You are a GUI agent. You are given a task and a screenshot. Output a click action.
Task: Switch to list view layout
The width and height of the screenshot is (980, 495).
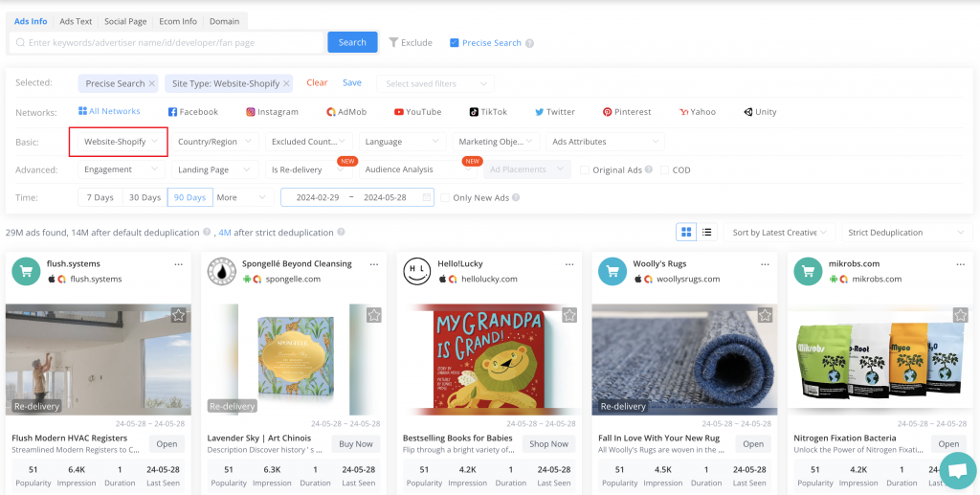click(x=707, y=232)
